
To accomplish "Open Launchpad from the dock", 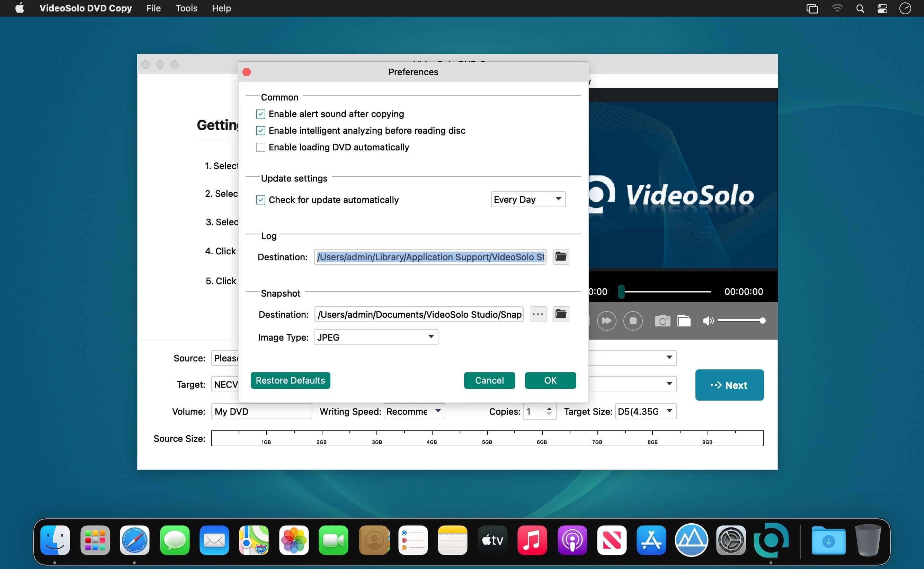I will (x=95, y=540).
